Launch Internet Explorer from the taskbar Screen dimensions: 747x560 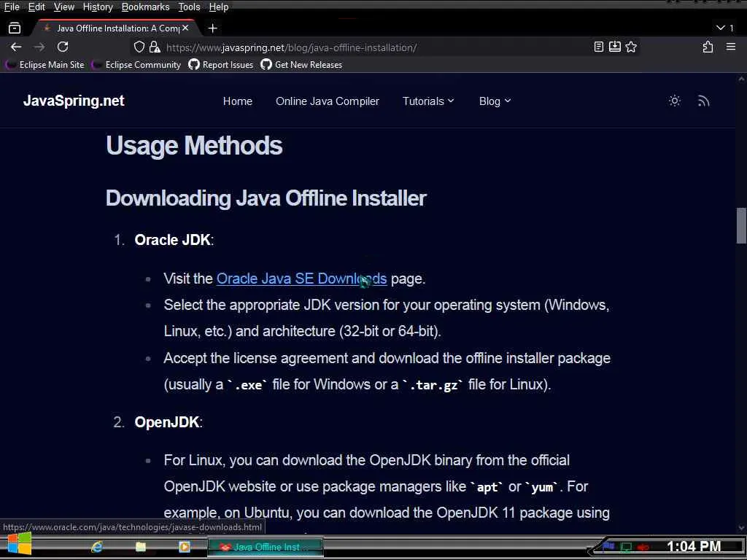[97, 547]
